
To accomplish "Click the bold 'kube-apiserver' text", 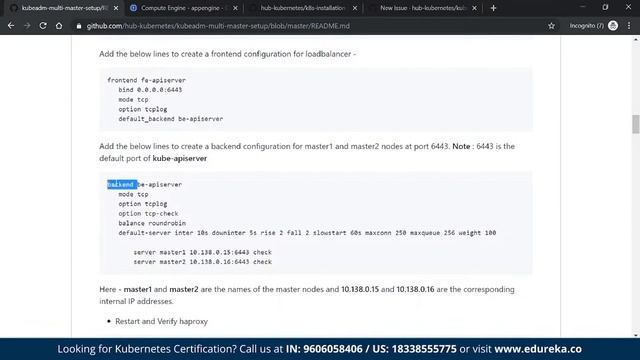I will [x=180, y=158].
